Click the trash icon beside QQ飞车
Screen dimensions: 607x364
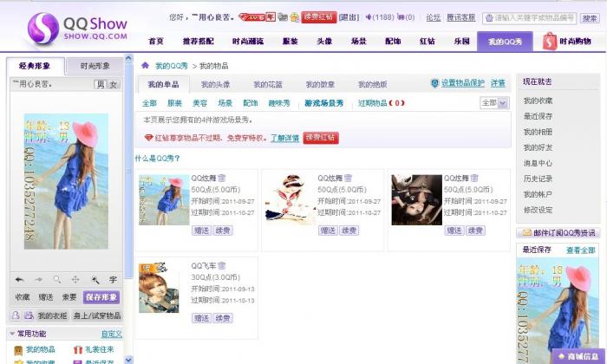[221, 266]
